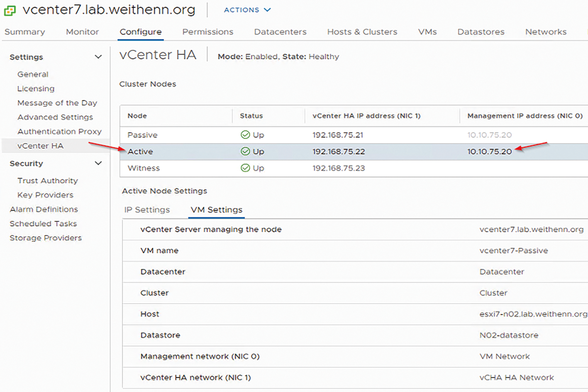The width and height of the screenshot is (588, 392).
Task: Switch to the Summary tab
Action: coord(24,32)
